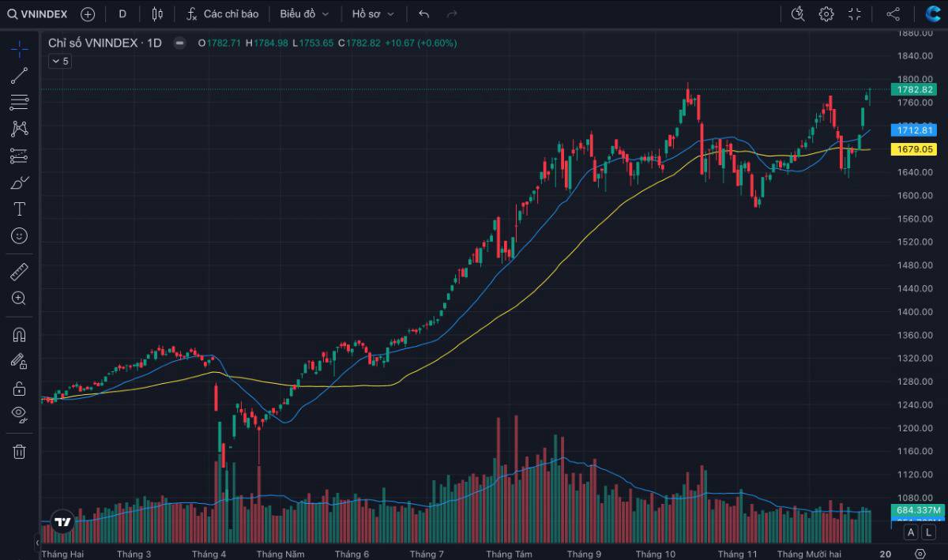Screen dimensions: 948x560
Task: Open the VNINDEX symbol search
Action: pos(38,13)
